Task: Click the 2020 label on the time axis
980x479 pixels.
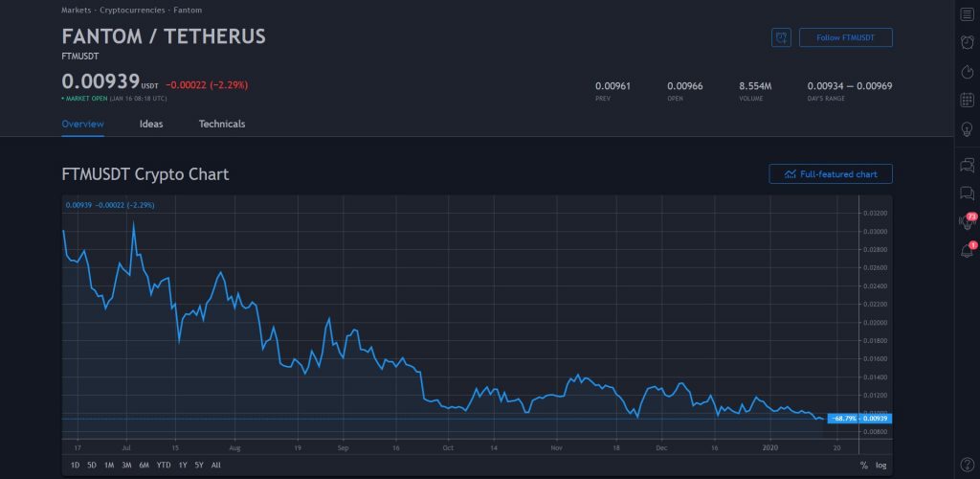Action: (x=770, y=447)
